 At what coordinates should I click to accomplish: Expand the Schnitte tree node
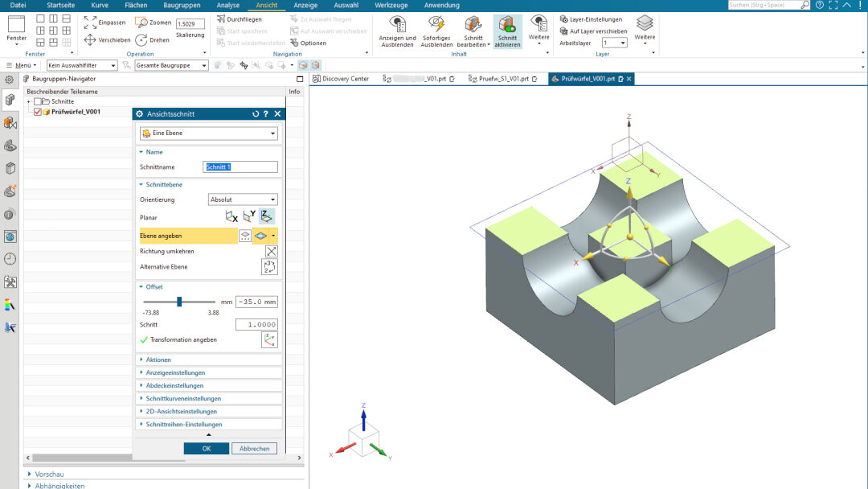click(x=29, y=102)
